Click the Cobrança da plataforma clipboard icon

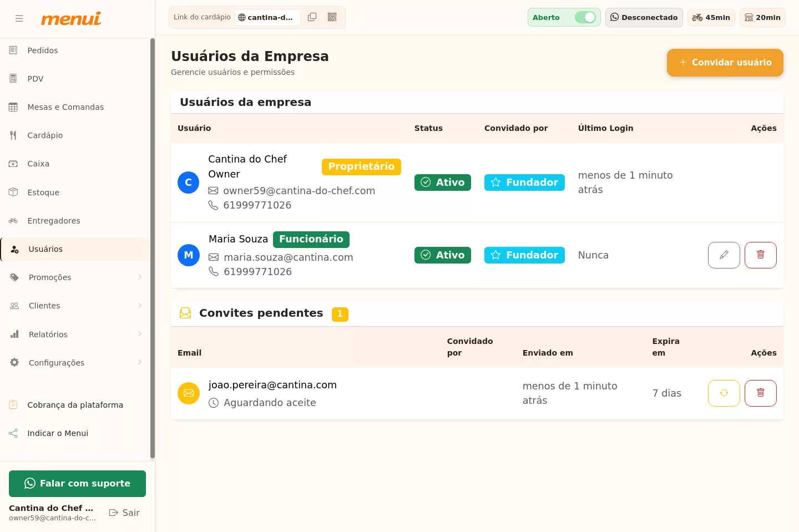click(x=13, y=405)
